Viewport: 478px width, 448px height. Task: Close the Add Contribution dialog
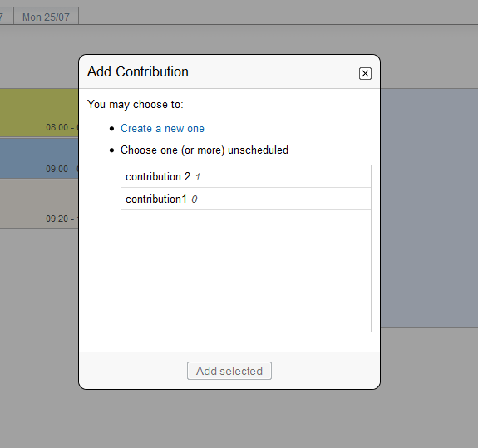[x=365, y=73]
